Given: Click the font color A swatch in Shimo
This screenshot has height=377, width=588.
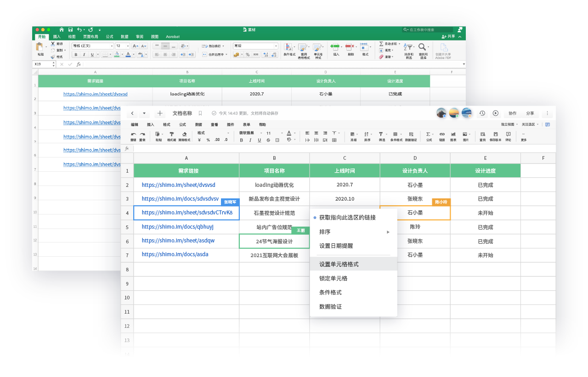Looking at the screenshot, I should pos(289,133).
